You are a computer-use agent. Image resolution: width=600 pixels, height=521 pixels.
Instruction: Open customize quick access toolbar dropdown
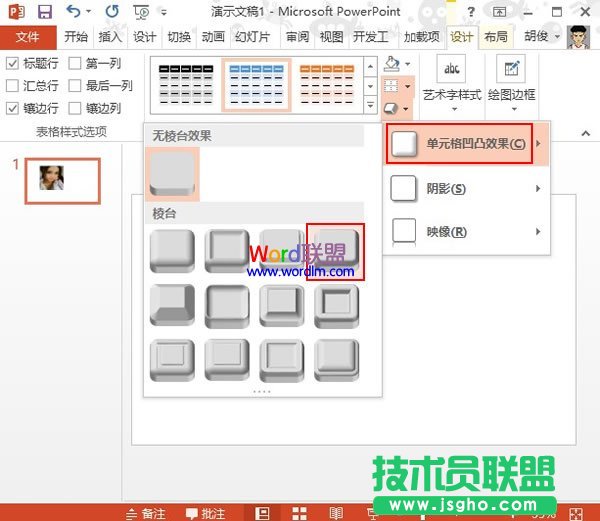164,12
